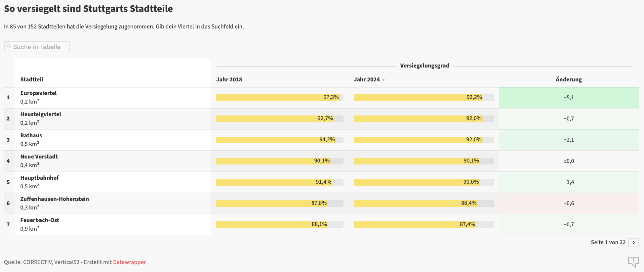Select the Zuffenhausen-Hohenstein row
Screen dimensions: 644x272
click(x=55, y=199)
